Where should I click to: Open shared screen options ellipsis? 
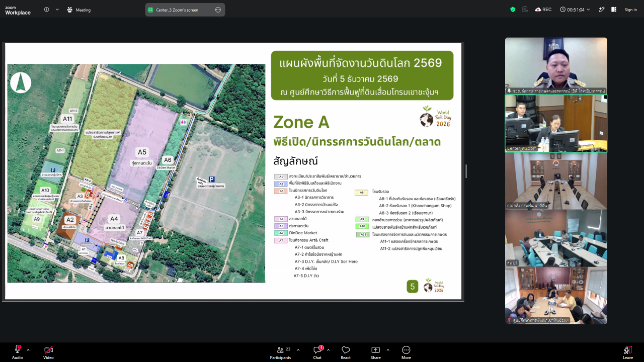point(218,10)
